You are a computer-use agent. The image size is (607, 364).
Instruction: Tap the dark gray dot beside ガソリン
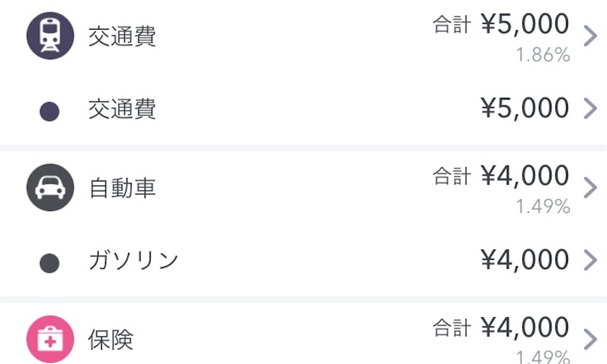click(x=50, y=263)
